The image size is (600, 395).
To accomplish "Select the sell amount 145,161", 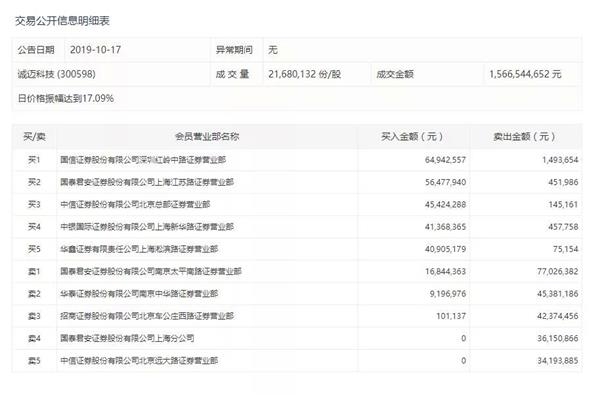I will point(563,204).
